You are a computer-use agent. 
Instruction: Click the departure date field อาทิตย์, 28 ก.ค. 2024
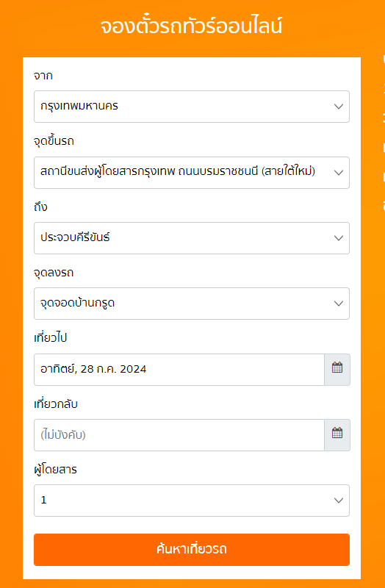[x=179, y=370]
